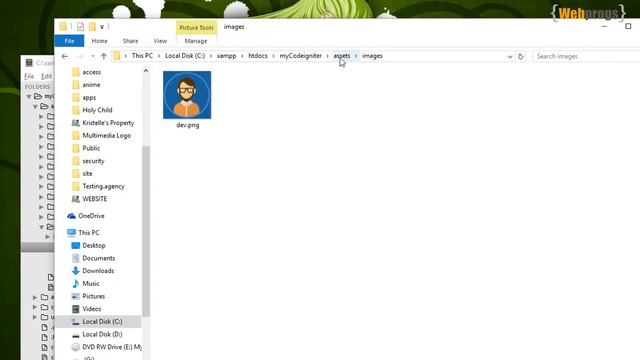Image resolution: width=640 pixels, height=360 pixels.
Task: Click the Desktop folder icon
Action: [76, 246]
